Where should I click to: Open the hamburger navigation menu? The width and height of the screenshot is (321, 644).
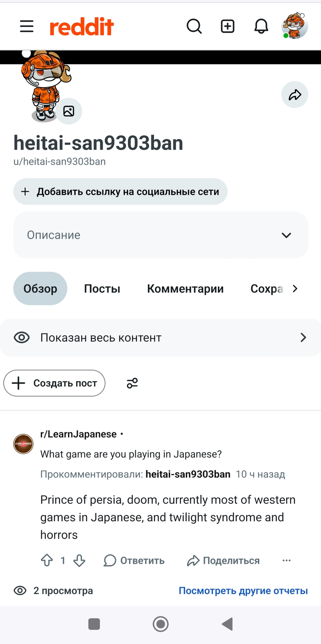pyautogui.click(x=27, y=27)
